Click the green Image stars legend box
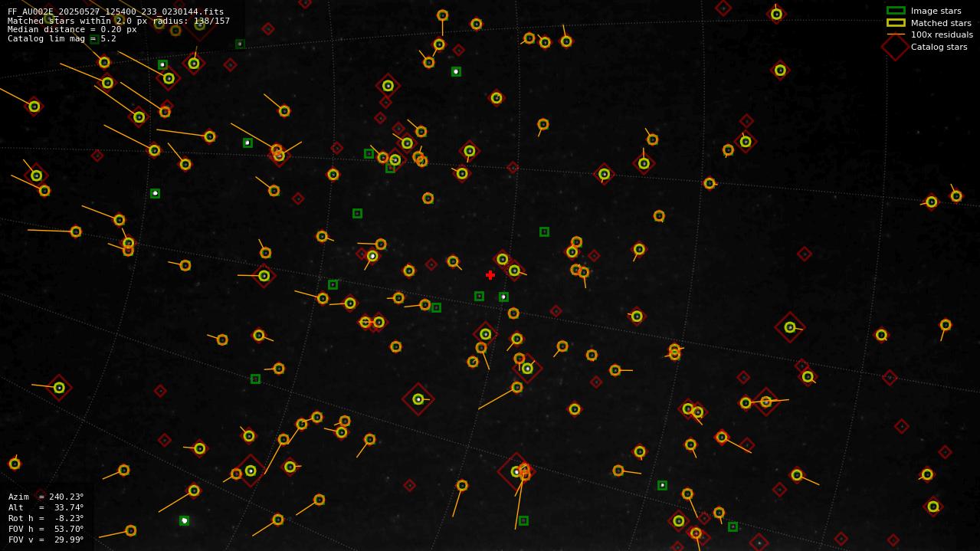 tap(896, 11)
